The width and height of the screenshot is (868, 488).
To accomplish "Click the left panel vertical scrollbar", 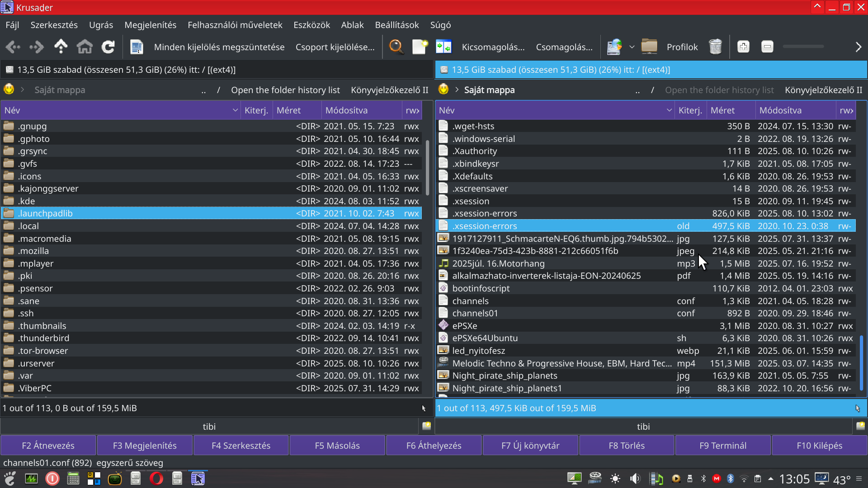I will [428, 168].
